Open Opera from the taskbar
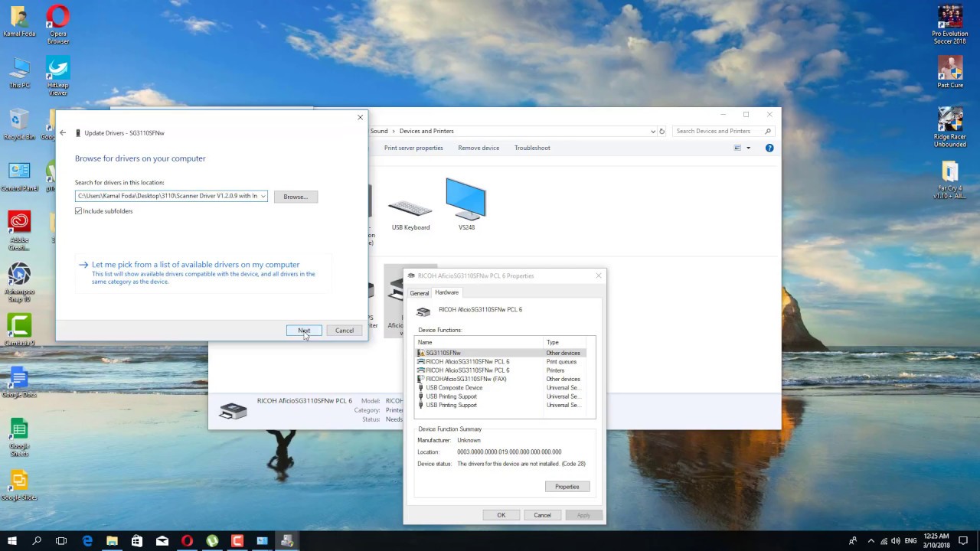Screen dimensions: 980x551 (x=187, y=541)
